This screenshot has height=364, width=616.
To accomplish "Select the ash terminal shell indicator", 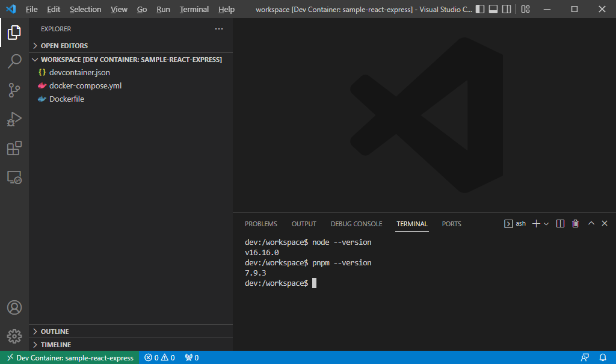I will [515, 224].
